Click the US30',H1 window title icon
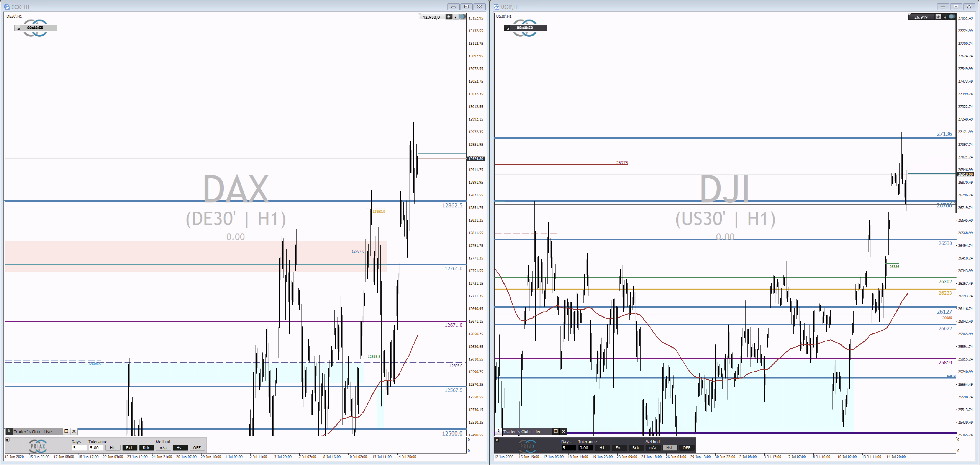This screenshot has width=980, height=465. [x=497, y=7]
